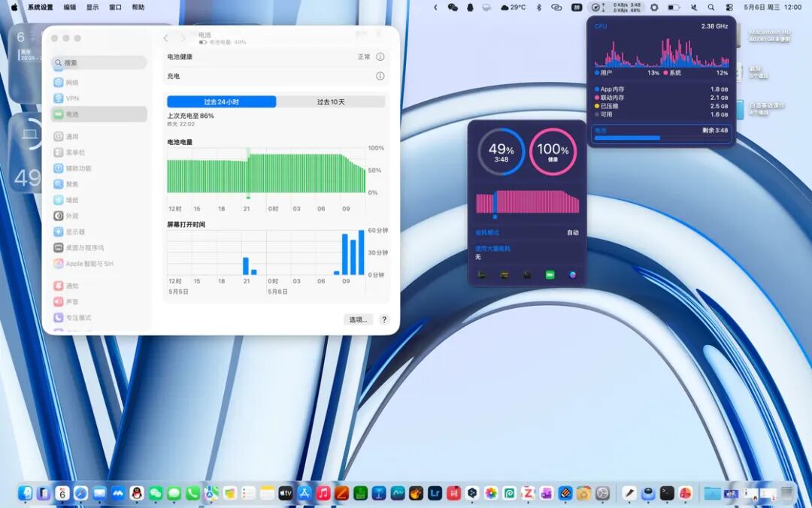Click WeChat icon in the menu bar

(453, 8)
